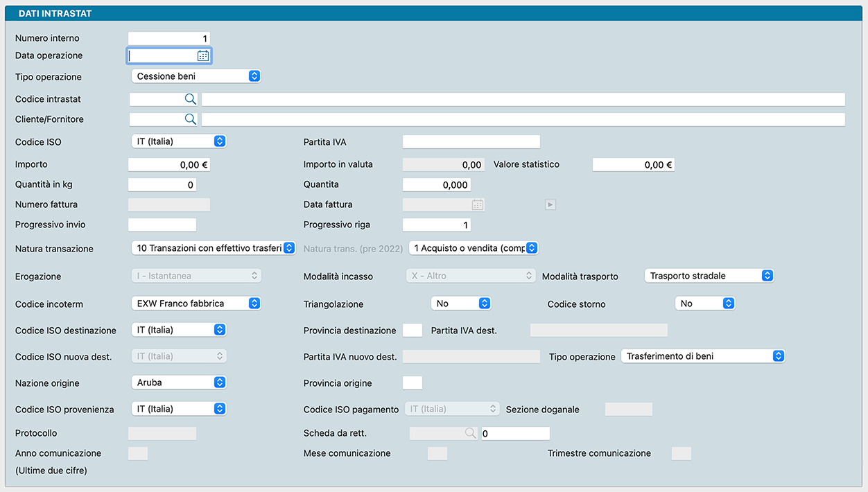The height and width of the screenshot is (492, 868).
Task: Click the Provincia destinazione field
Action: pos(412,331)
